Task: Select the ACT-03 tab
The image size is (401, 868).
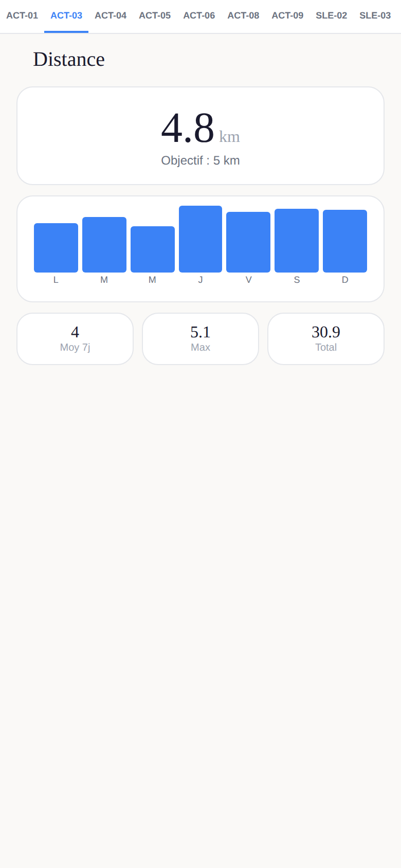Action: pyautogui.click(x=66, y=16)
